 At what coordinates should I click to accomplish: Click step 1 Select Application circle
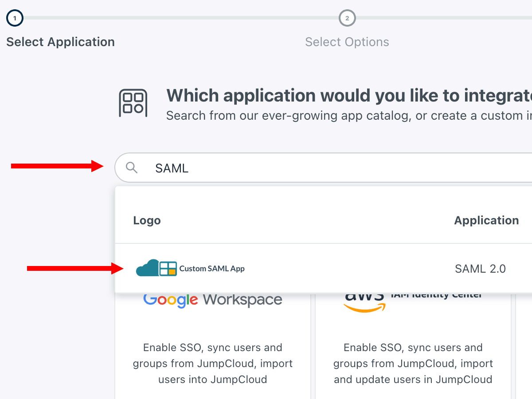(x=15, y=18)
